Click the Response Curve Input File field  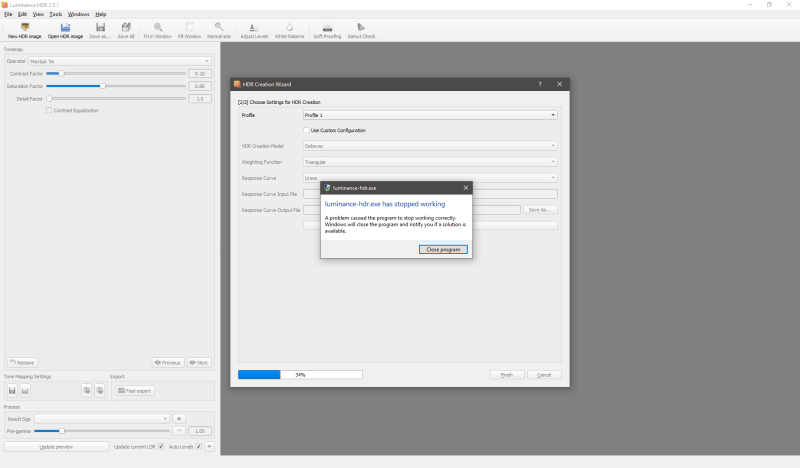430,194
